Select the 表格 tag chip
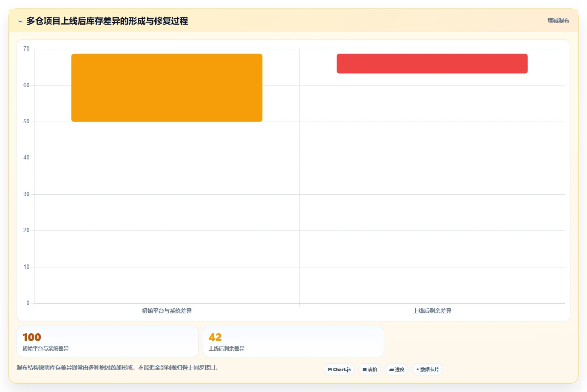Viewport: 587px width, 392px height. [370, 369]
